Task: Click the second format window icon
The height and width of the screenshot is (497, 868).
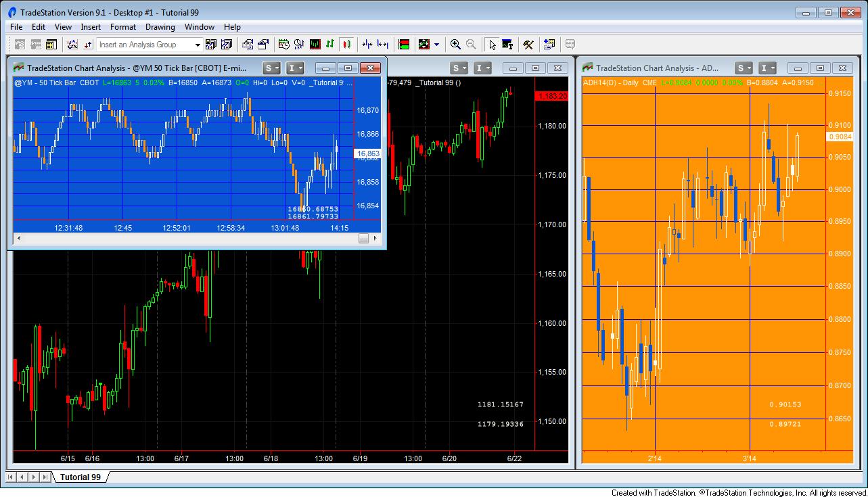Action: (263, 45)
